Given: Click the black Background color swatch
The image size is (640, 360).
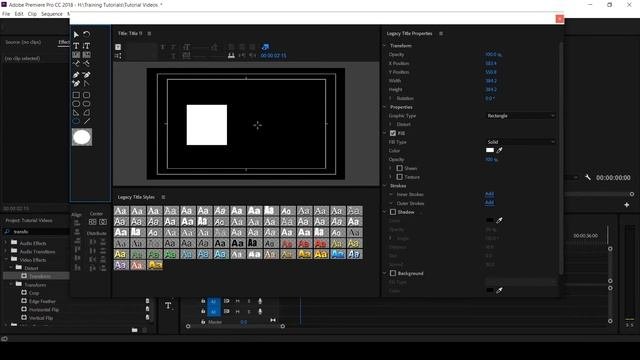Looking at the screenshot, I should tap(490, 290).
